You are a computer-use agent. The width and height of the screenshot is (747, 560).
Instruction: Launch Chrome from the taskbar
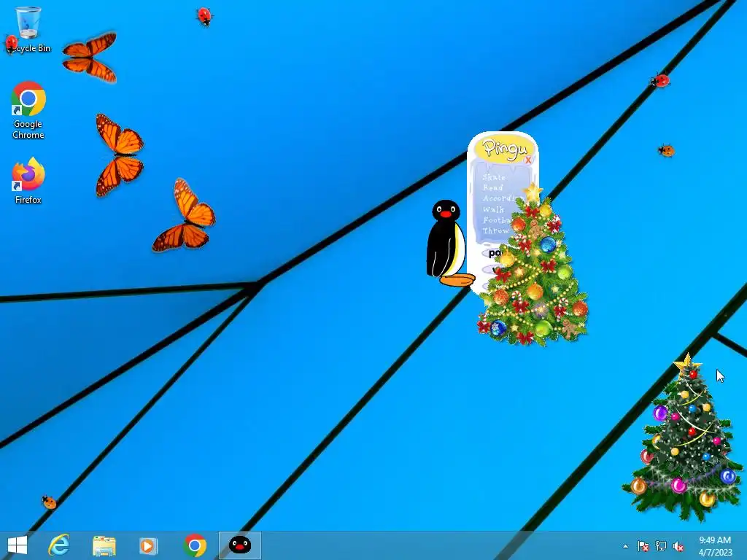click(195, 545)
